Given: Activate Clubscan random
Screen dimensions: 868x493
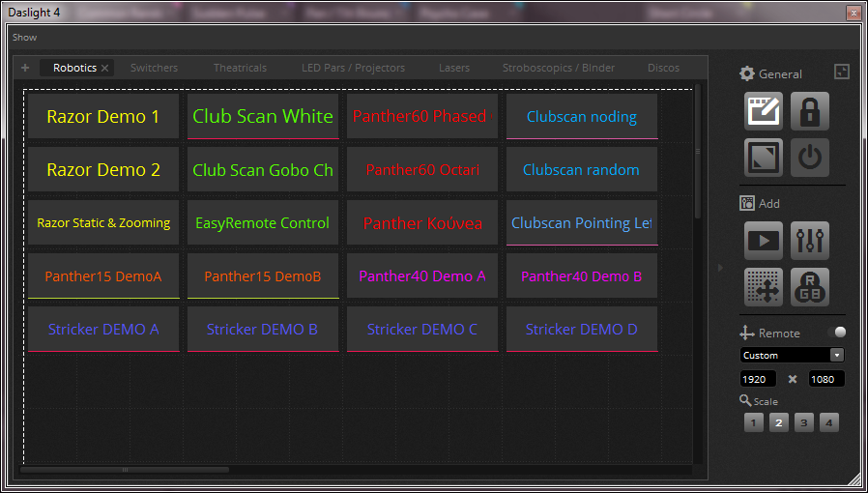Looking at the screenshot, I should pos(582,169).
